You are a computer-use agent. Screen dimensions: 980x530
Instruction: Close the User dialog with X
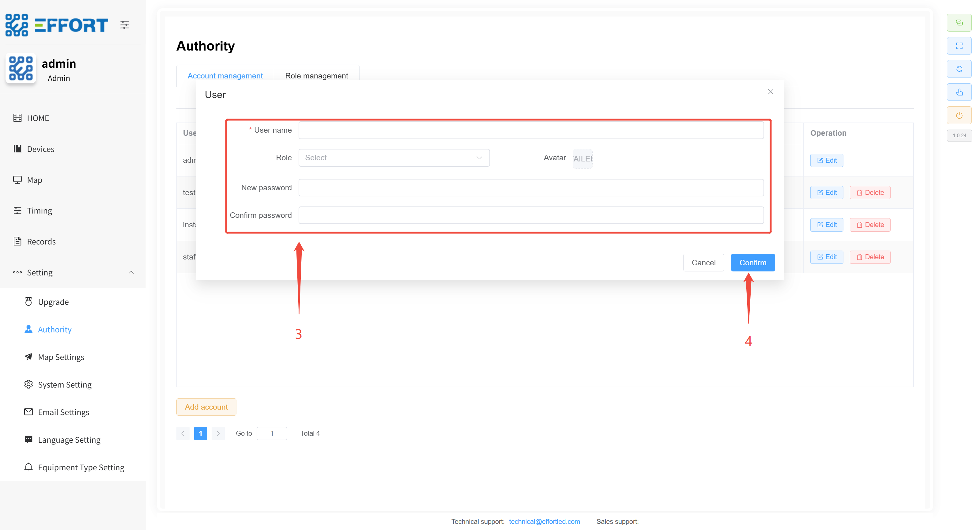click(x=771, y=92)
